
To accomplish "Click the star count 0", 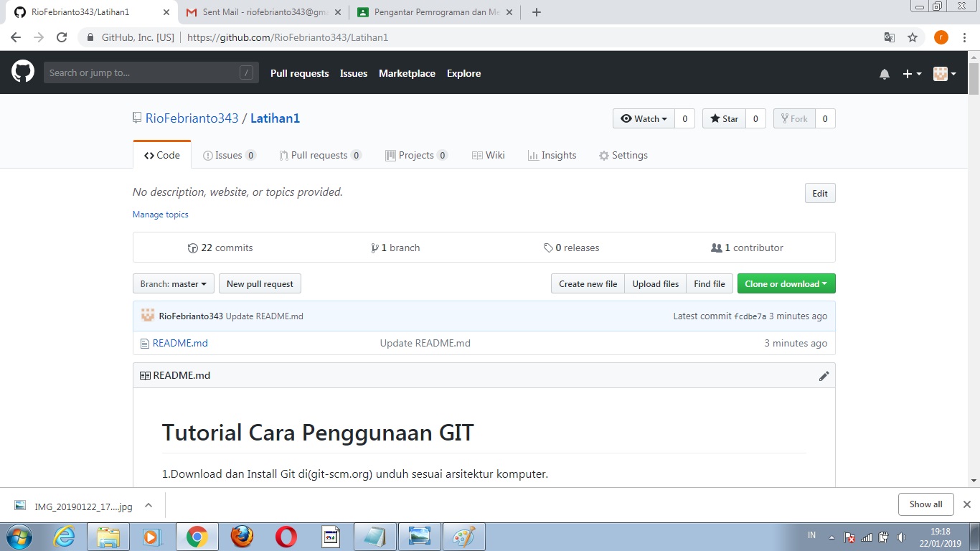I will (x=755, y=118).
